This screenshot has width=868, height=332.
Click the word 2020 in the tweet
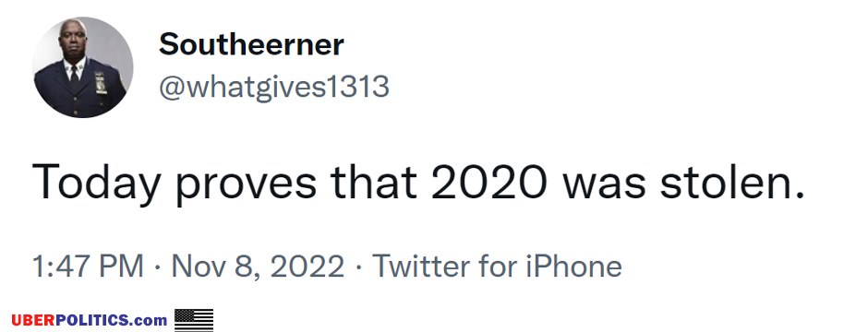point(488,182)
